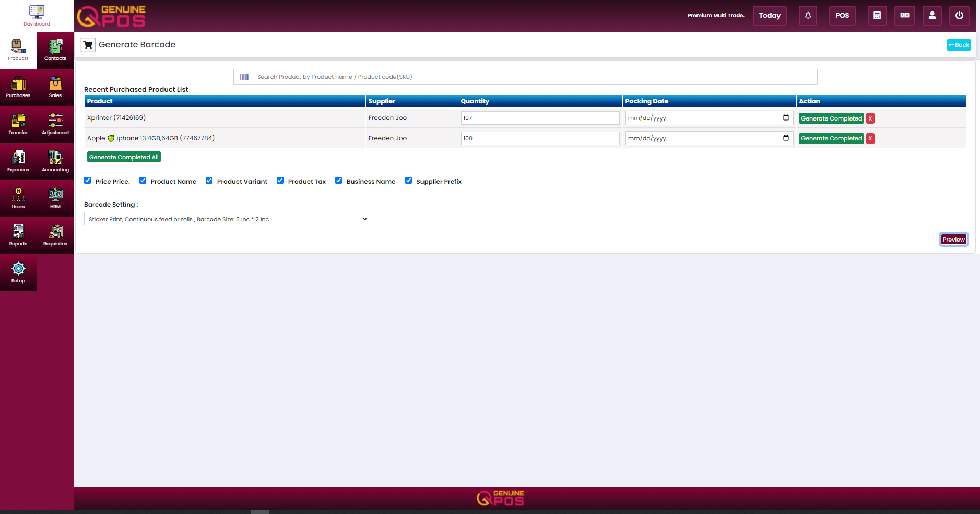This screenshot has height=514, width=980.
Task: Click the Quantity column header
Action: 540,101
